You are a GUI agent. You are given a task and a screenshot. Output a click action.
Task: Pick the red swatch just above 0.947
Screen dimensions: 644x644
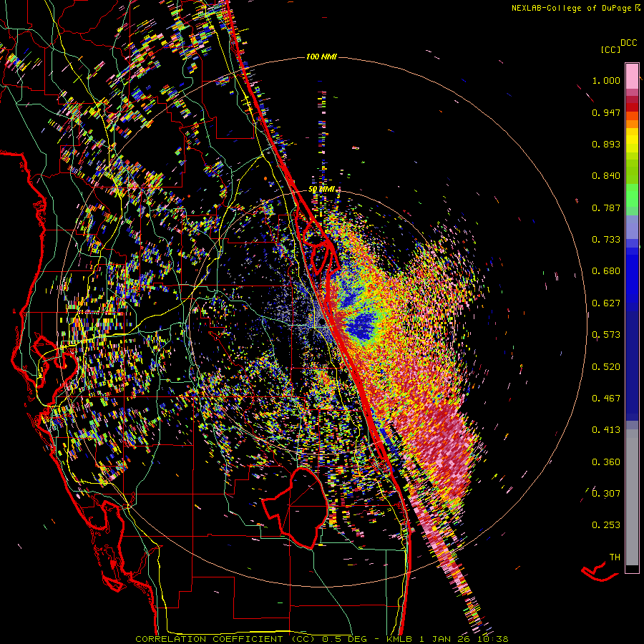pos(632,107)
